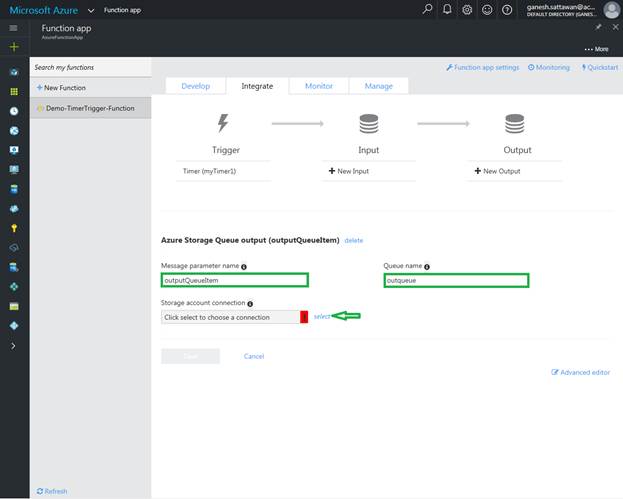Expand the Microsoft Azure header dropdown chevron
Viewport: 623px width, 499px height.
click(90, 10)
